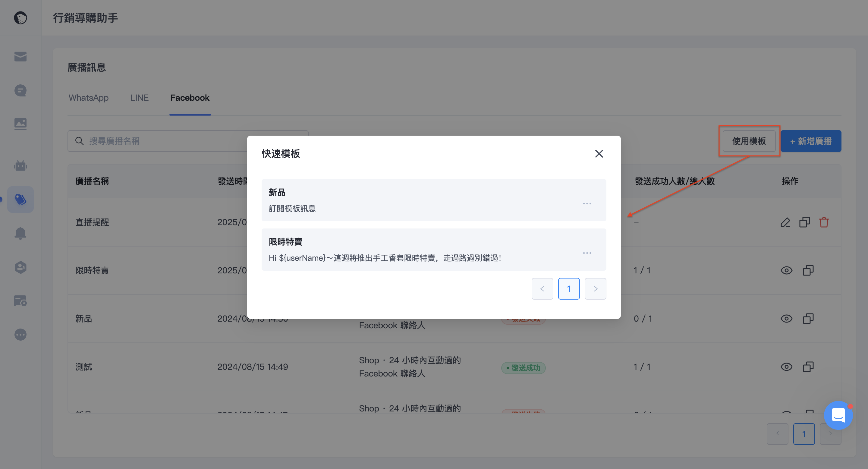
Task: Click the 操作 column header
Action: pos(790,181)
